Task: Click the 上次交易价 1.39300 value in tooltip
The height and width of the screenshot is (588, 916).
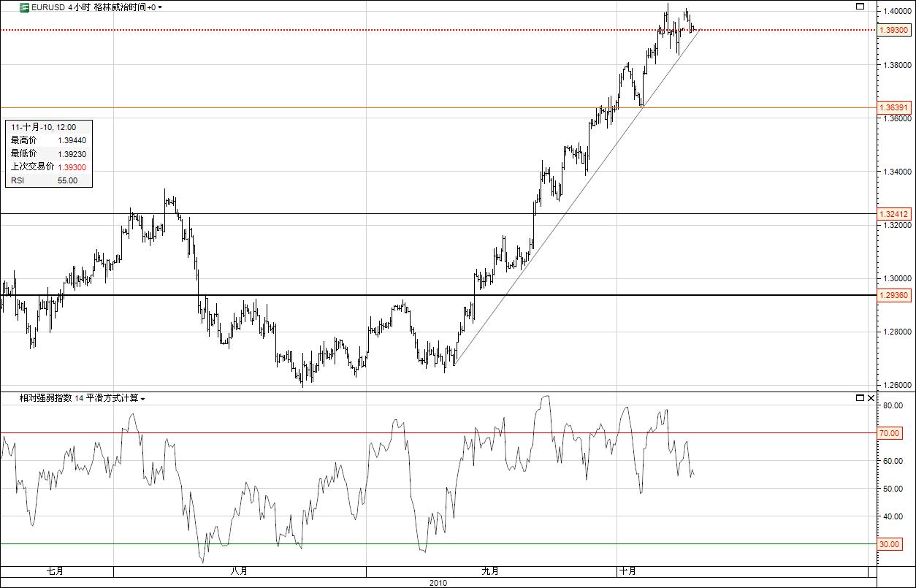Action: coord(73,167)
